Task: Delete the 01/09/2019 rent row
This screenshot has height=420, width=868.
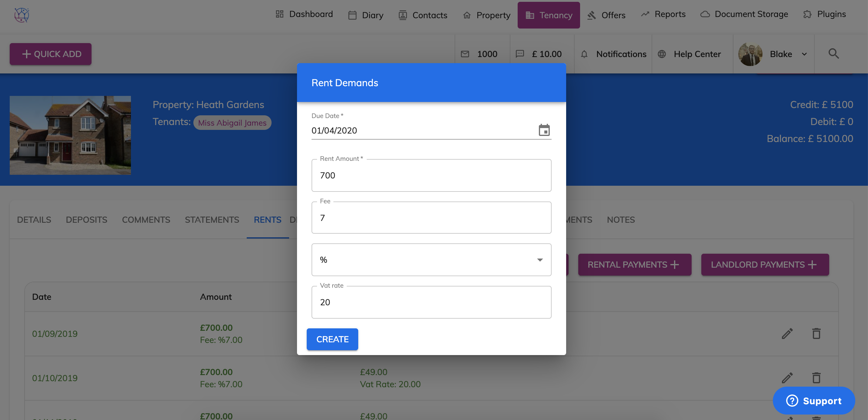Action: (816, 334)
